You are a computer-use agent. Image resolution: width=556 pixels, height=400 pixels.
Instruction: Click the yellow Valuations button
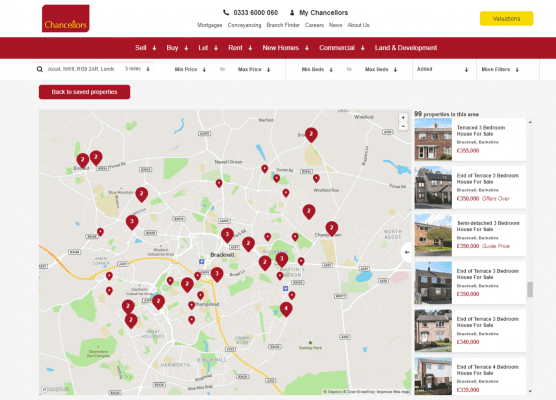[x=506, y=18]
